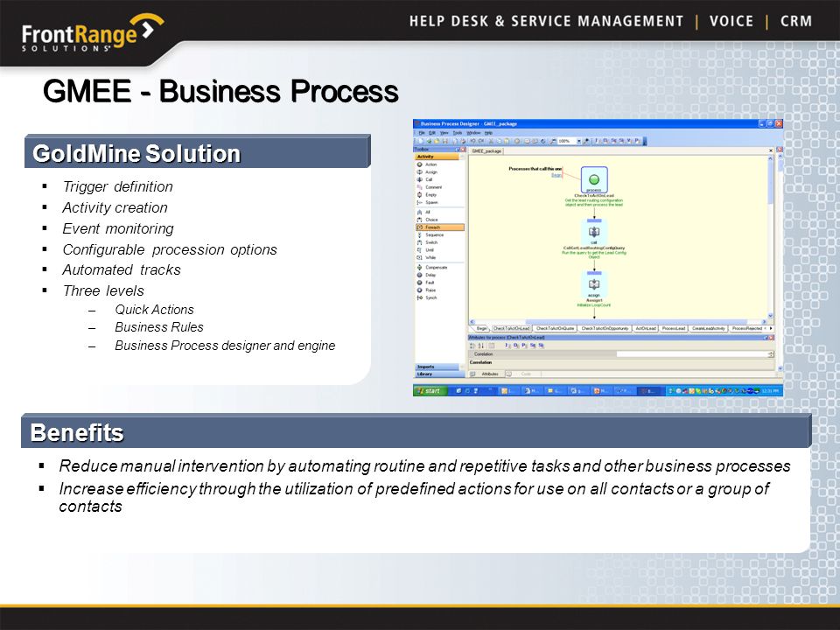Click the sort alphabetical icon in Attributes

point(480,346)
